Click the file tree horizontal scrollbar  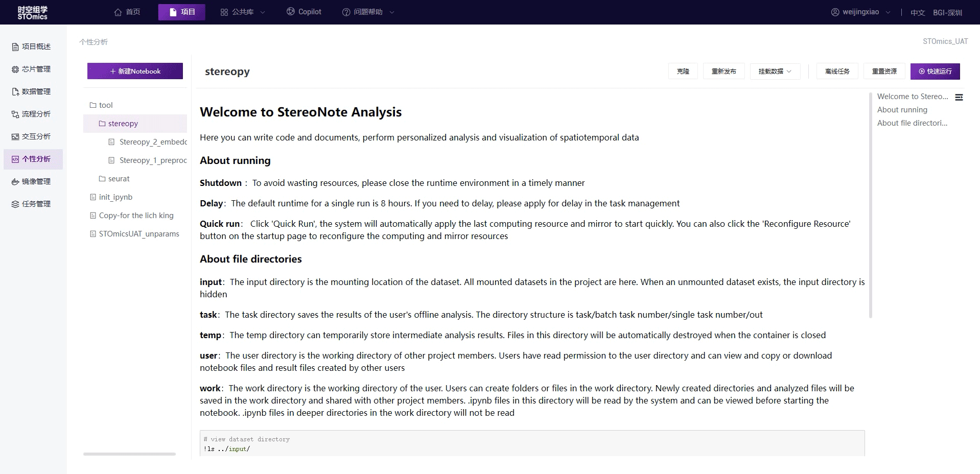129,454
